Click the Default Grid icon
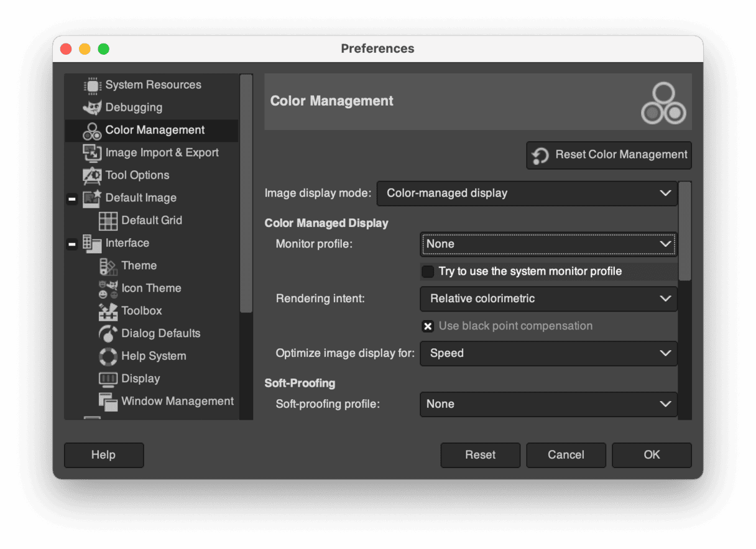756x549 pixels. pyautogui.click(x=108, y=221)
